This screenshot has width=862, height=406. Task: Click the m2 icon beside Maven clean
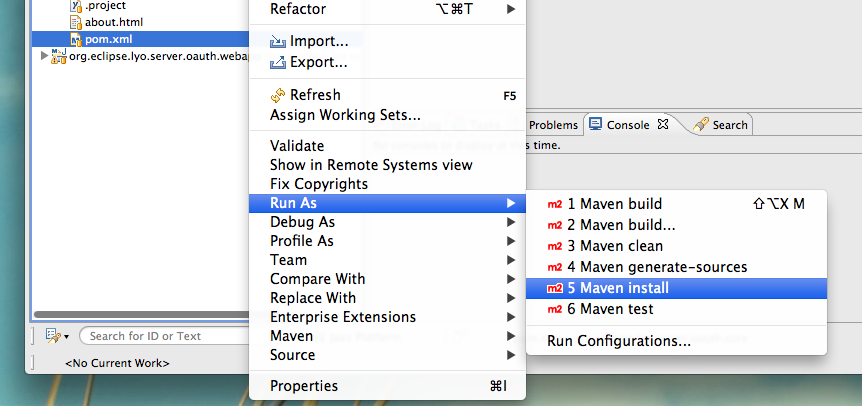[555, 246]
